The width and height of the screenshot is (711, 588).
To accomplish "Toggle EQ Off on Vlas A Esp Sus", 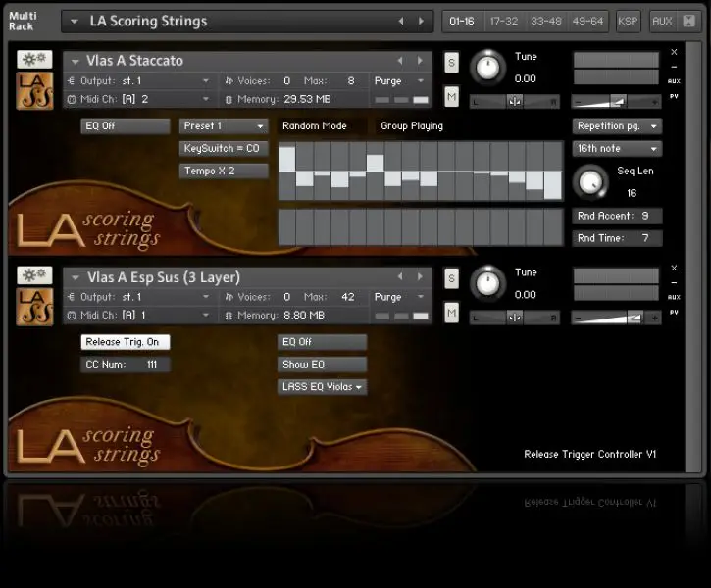I will [322, 342].
